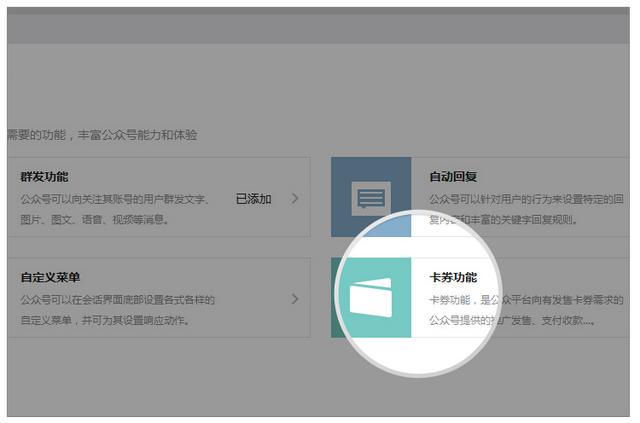Screen dimensions: 640x423
Task: Select the 已添加 status label
Action: pyautogui.click(x=253, y=199)
